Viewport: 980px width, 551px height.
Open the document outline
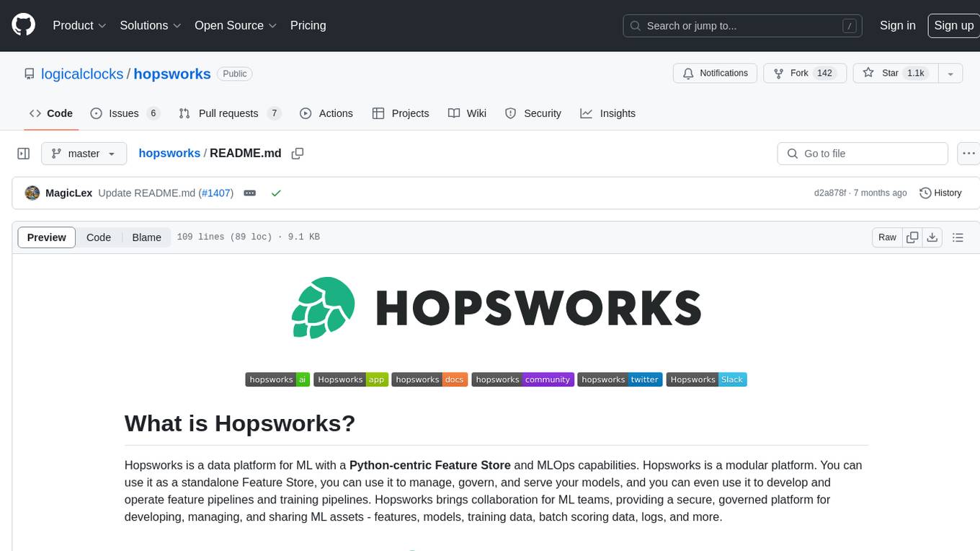click(x=958, y=237)
